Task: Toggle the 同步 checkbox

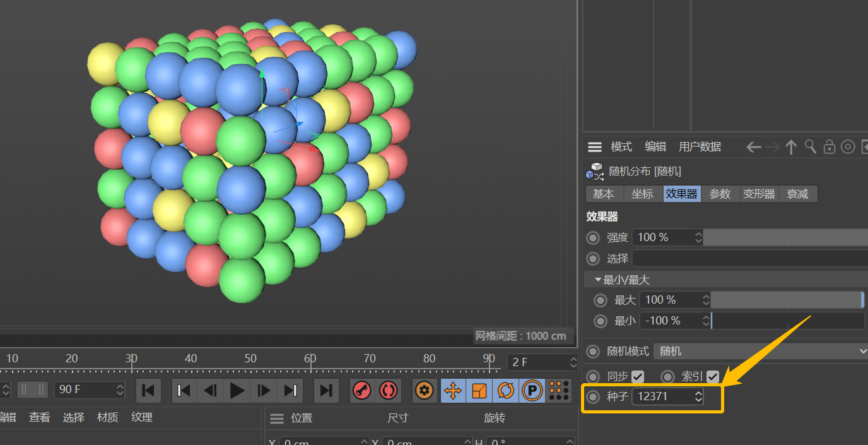Action: pos(638,377)
